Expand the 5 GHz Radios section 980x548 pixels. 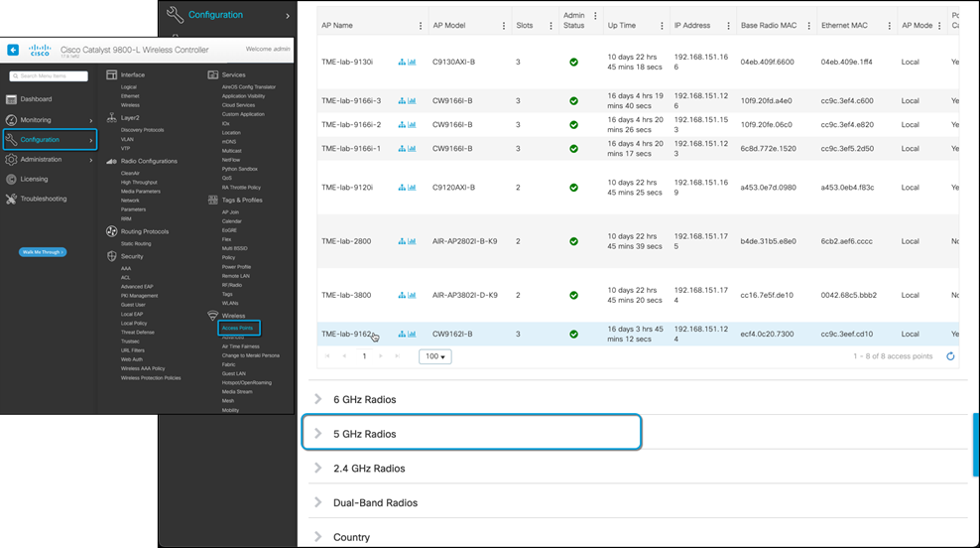coord(318,434)
